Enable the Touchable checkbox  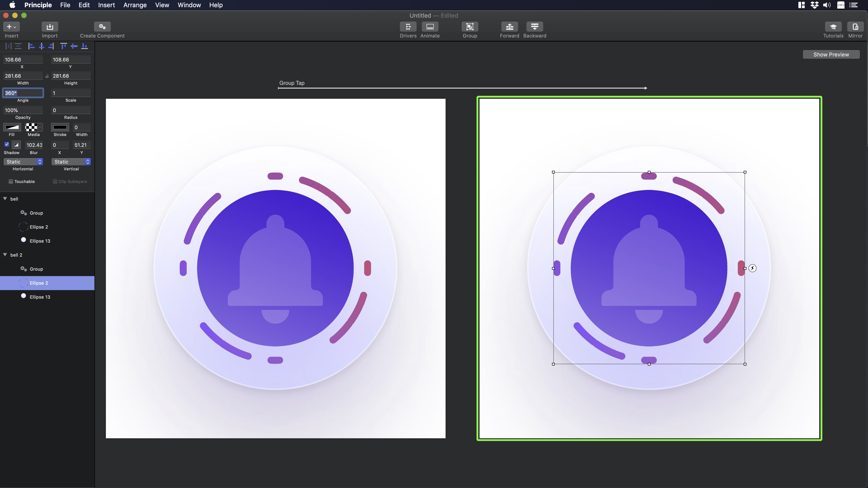pyautogui.click(x=11, y=181)
